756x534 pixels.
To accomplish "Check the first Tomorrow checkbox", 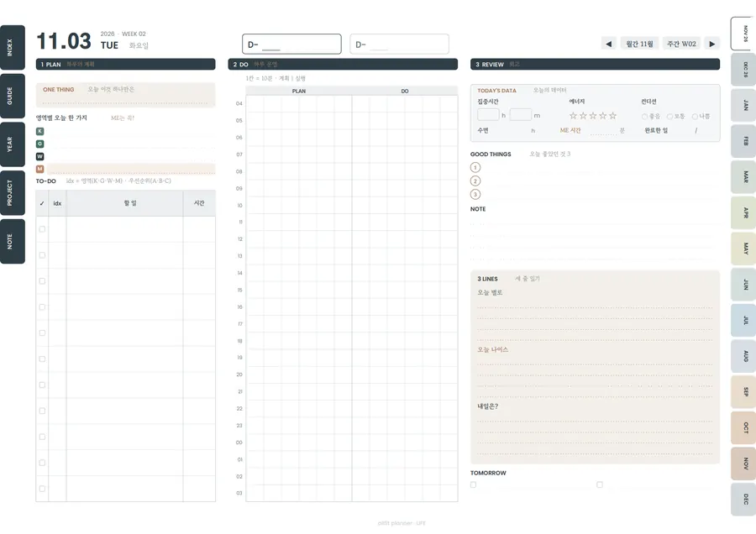I will click(x=474, y=484).
